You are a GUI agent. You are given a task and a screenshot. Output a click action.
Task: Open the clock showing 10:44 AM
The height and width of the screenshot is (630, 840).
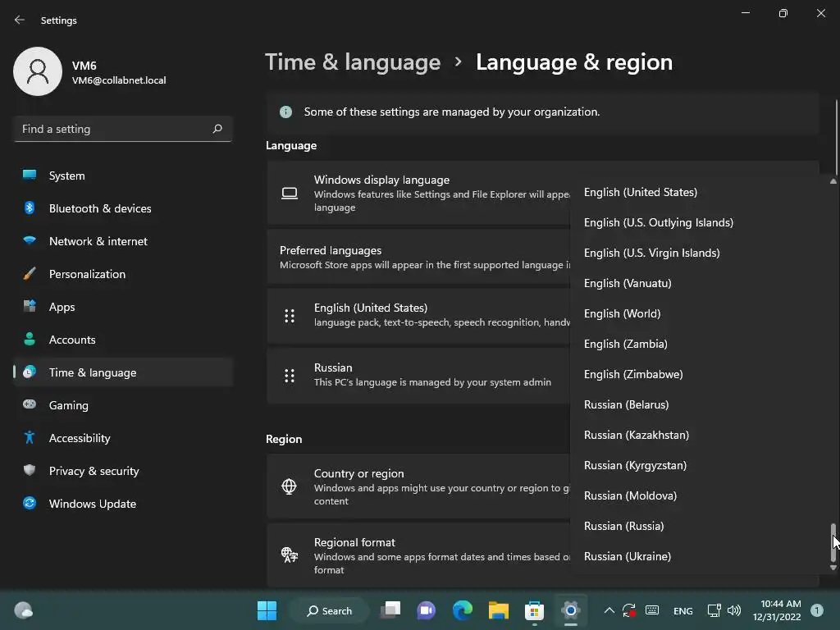[777, 610]
